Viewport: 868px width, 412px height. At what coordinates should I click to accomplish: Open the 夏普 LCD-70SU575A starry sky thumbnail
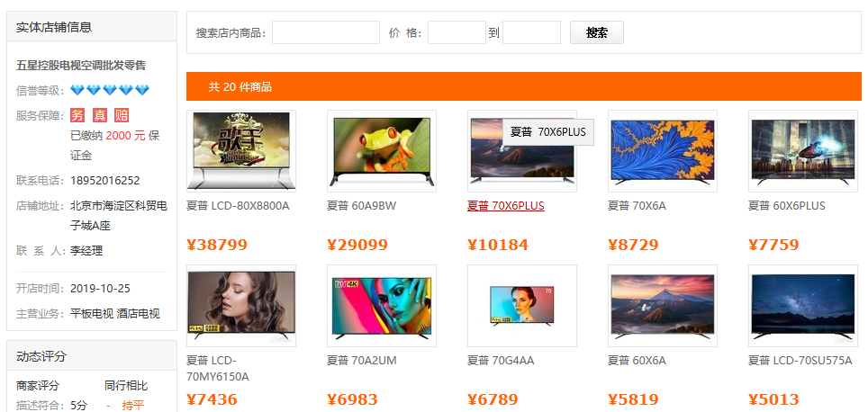tap(803, 306)
